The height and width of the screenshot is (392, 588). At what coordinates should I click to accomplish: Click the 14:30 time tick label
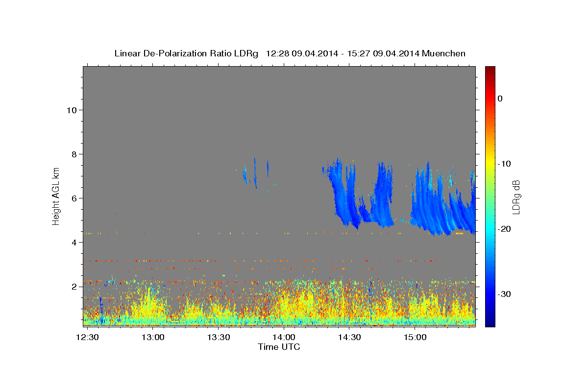click(349, 338)
